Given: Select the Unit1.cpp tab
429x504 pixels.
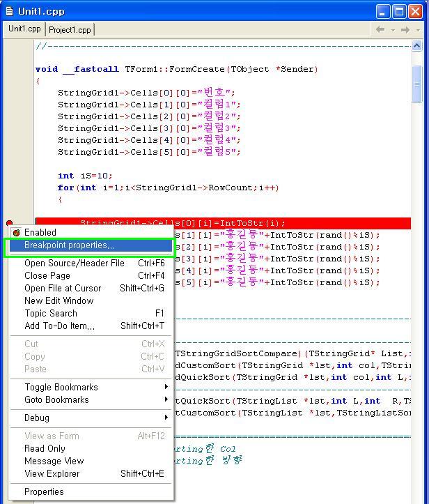Looking at the screenshot, I should pyautogui.click(x=24, y=29).
